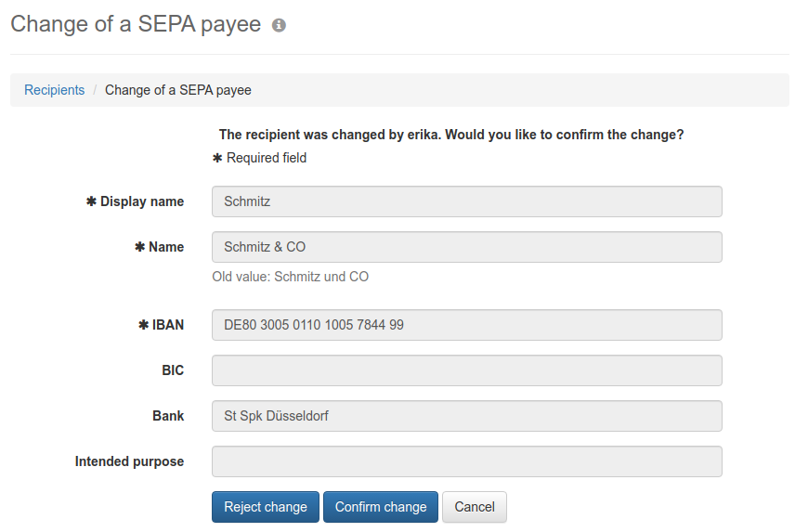Click the Reject change button
Viewport: 795px width, 532px height.
[x=266, y=507]
